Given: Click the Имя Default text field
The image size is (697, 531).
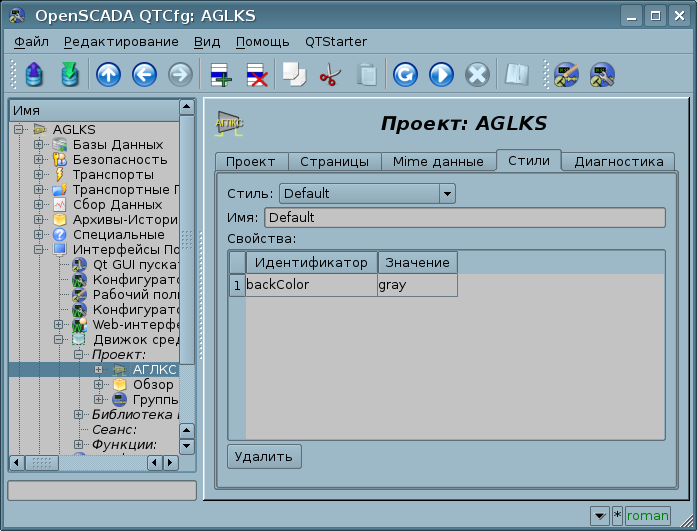Looking at the screenshot, I should click(465, 218).
